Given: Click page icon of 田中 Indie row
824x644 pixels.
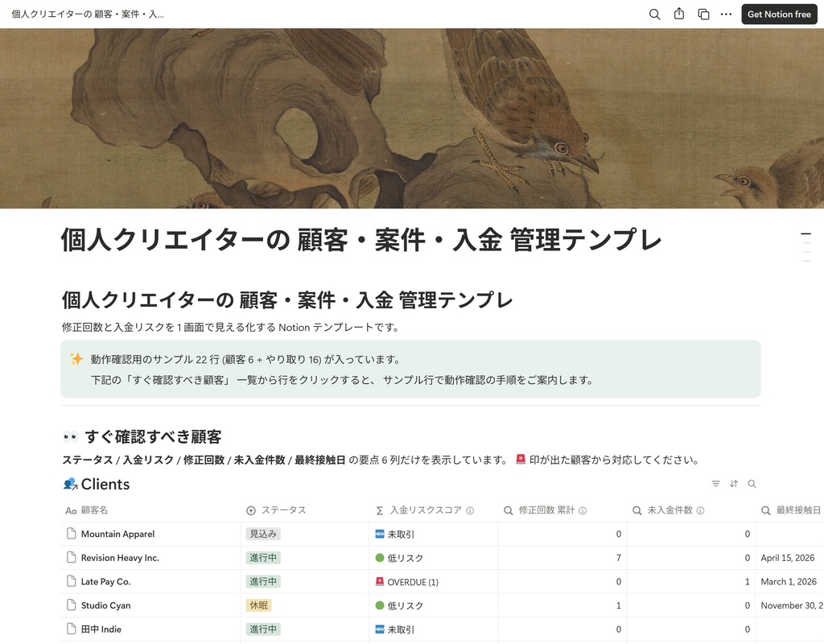Looking at the screenshot, I should [72, 629].
